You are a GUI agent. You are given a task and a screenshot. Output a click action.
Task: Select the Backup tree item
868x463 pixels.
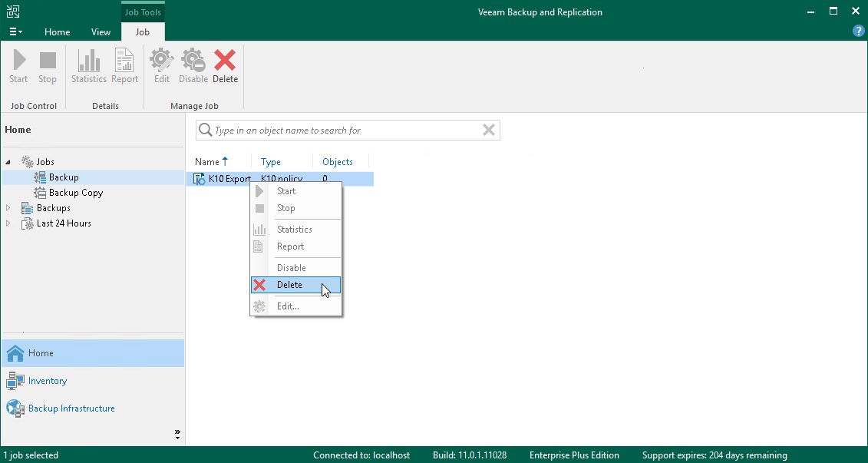[64, 177]
